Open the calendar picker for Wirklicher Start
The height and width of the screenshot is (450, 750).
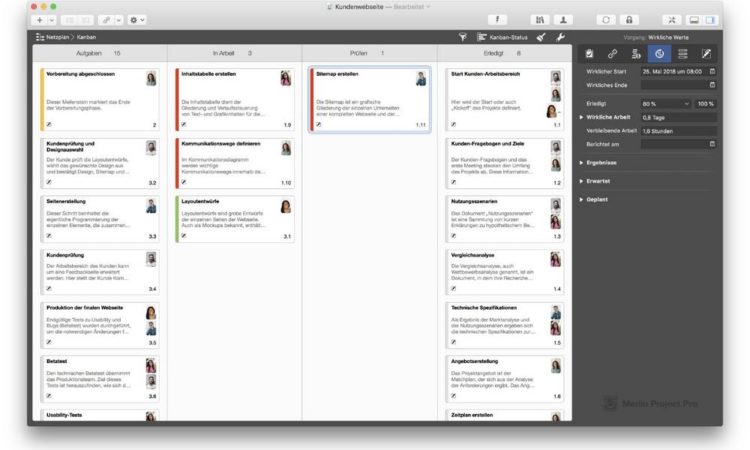tap(713, 72)
